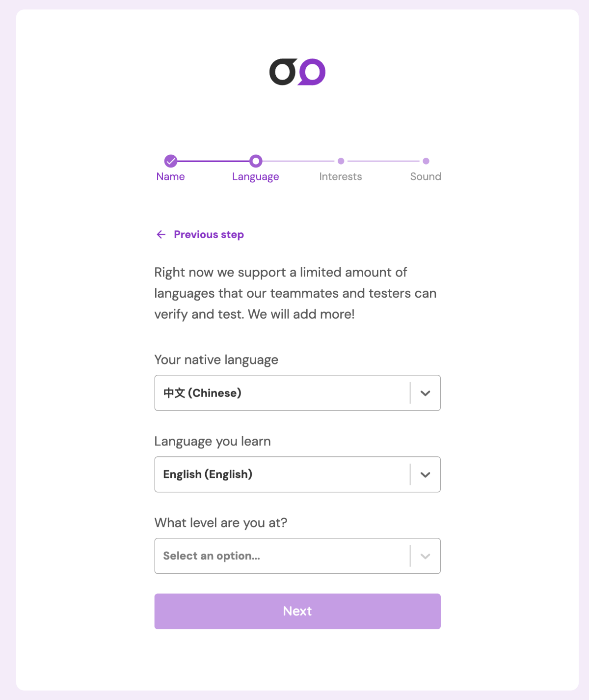This screenshot has height=700, width=589.
Task: Expand the native language chevron arrow
Action: point(426,393)
